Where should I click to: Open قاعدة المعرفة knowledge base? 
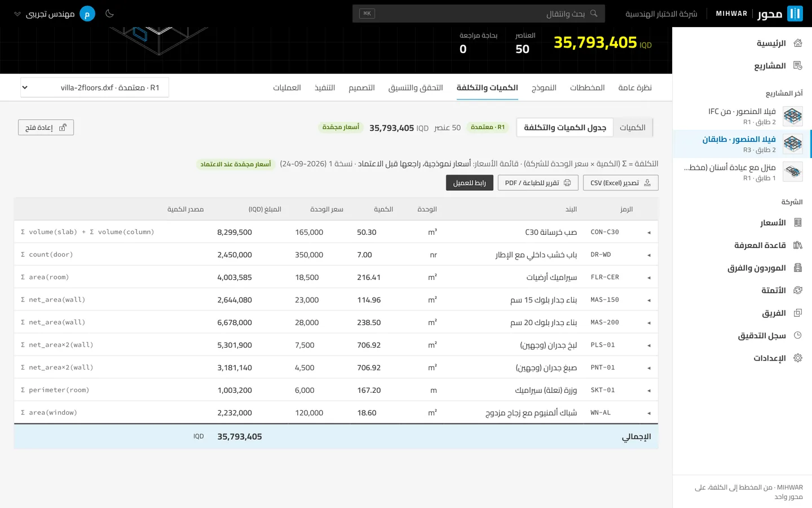point(742,246)
